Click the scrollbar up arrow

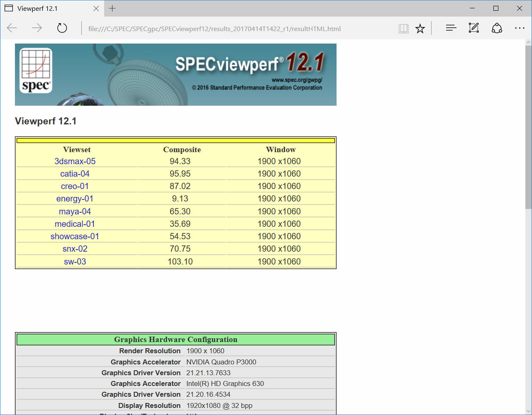pos(528,42)
